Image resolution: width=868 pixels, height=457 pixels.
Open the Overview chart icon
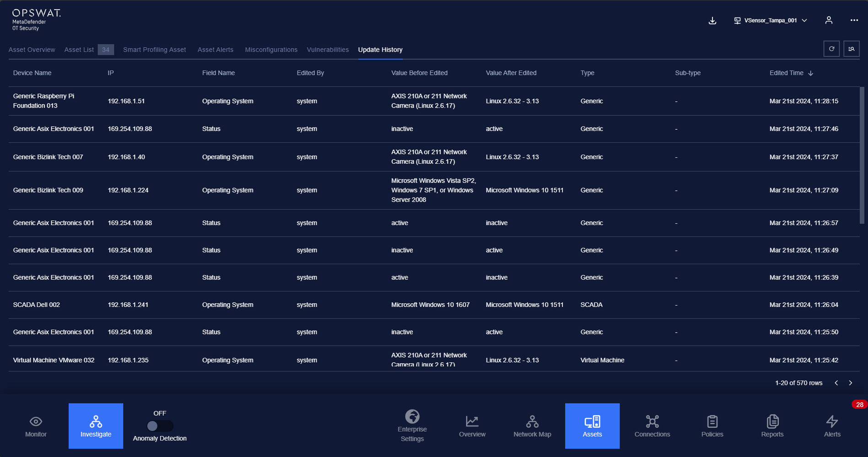point(472,421)
